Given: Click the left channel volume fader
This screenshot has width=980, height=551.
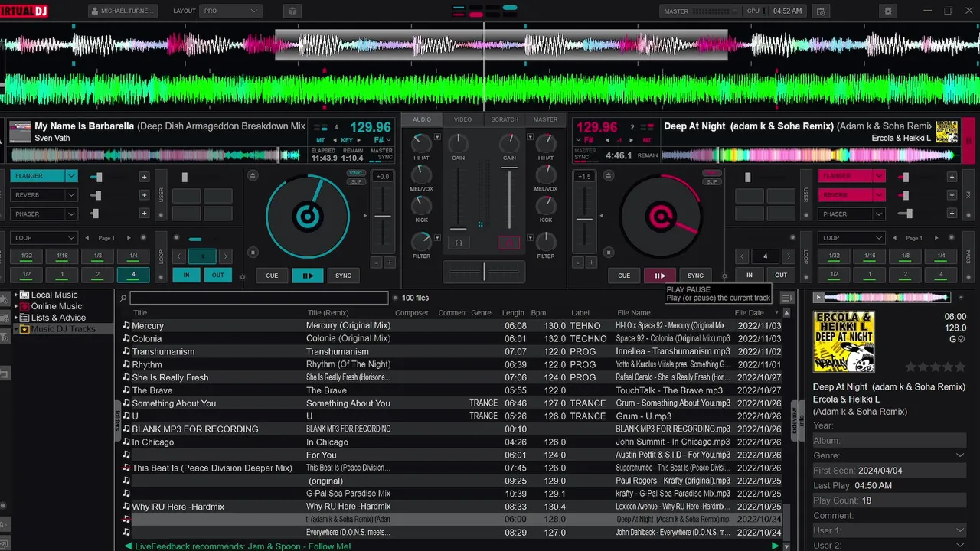Looking at the screenshot, I should (x=458, y=228).
